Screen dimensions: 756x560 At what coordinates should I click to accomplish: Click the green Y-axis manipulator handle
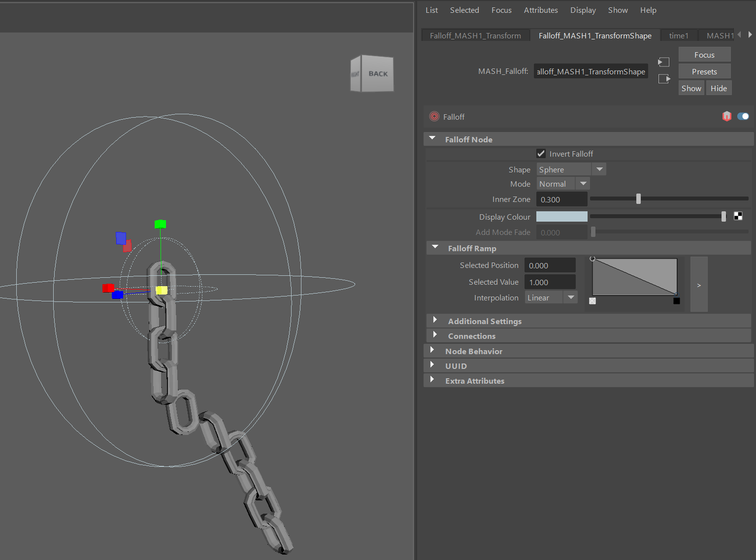pos(160,224)
